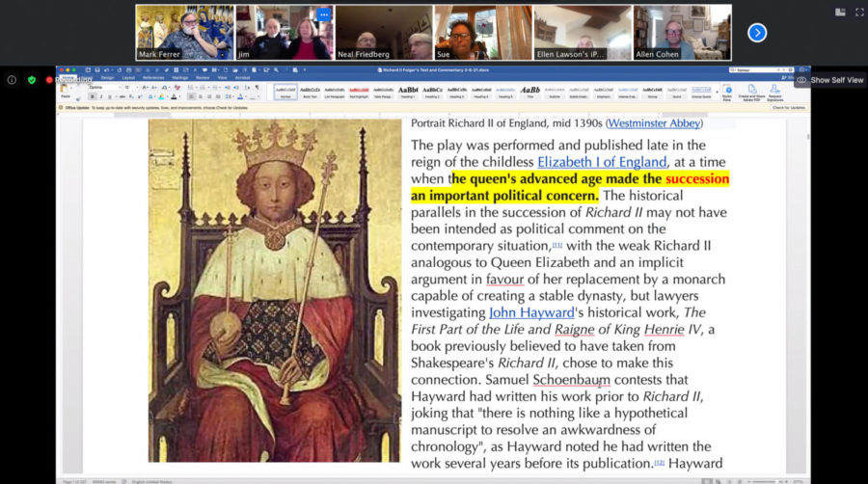Apply Heading 1 style
This screenshot has height=484, width=868.
[x=408, y=92]
